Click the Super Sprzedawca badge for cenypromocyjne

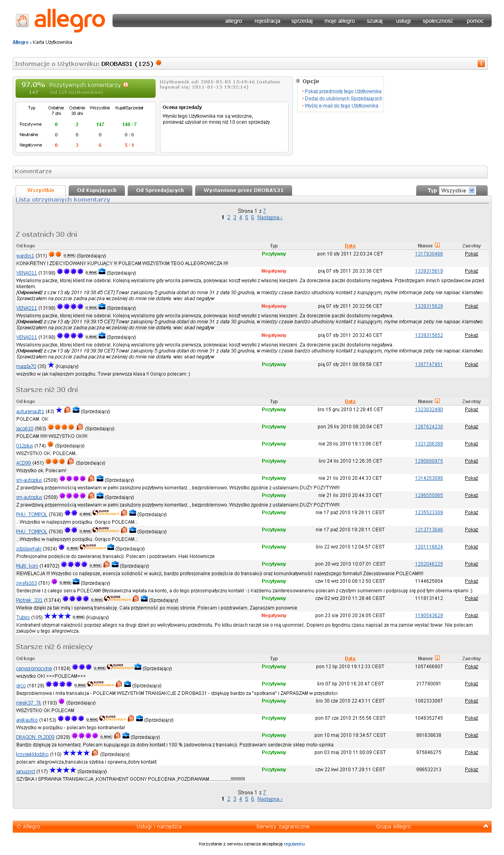(120, 667)
